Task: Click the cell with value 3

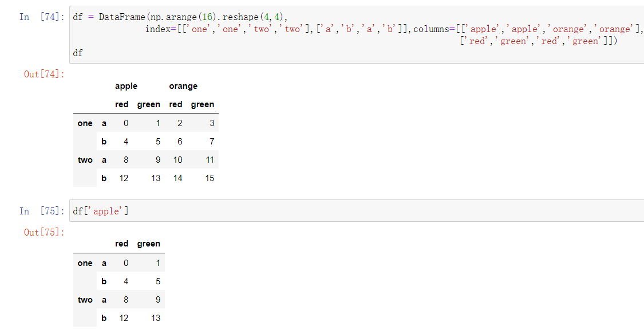Action: tap(212, 123)
